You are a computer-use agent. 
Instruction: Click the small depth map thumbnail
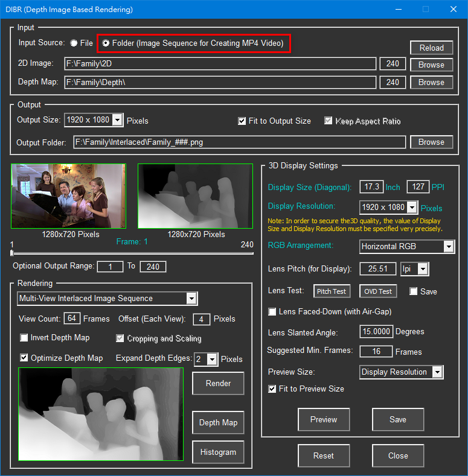click(196, 196)
